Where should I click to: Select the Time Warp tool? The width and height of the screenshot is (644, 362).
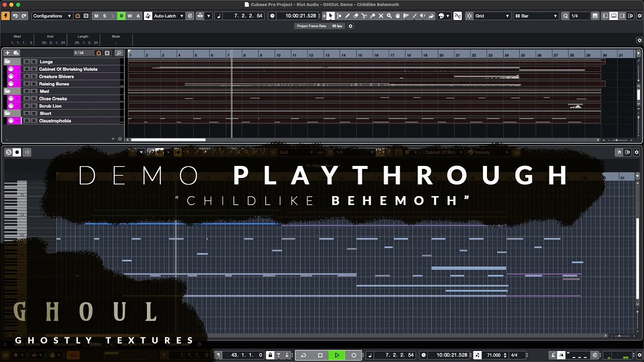pyautogui.click(x=406, y=16)
